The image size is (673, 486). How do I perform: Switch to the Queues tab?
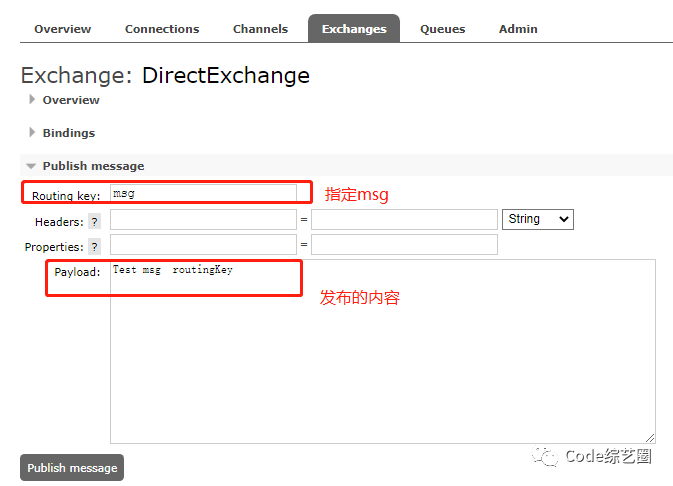point(443,29)
